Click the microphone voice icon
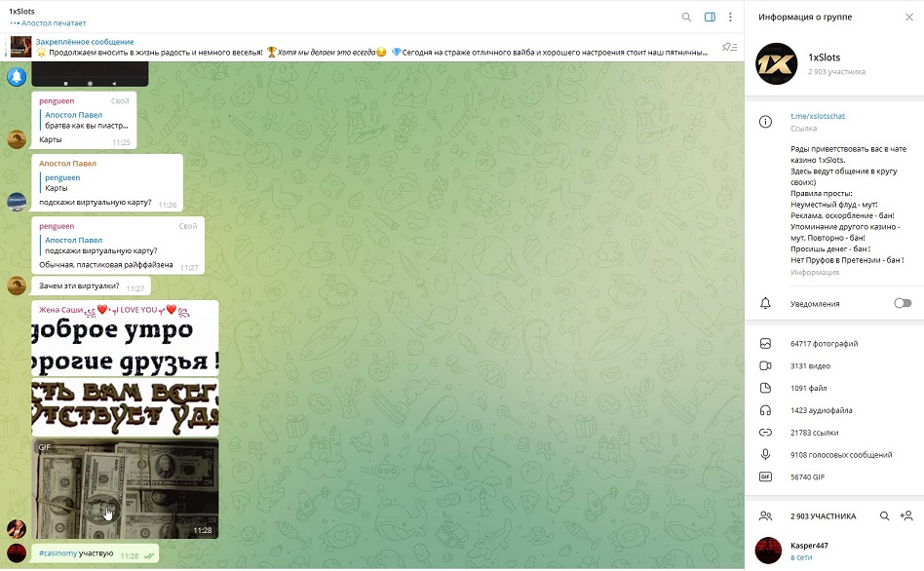This screenshot has height=571, width=924. 765,454
